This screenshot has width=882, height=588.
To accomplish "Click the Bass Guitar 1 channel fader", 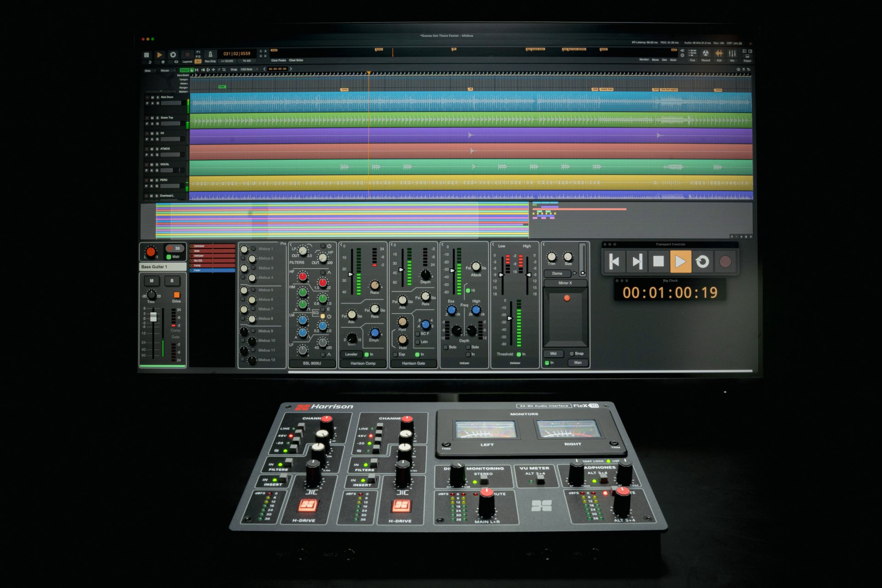I will (153, 317).
